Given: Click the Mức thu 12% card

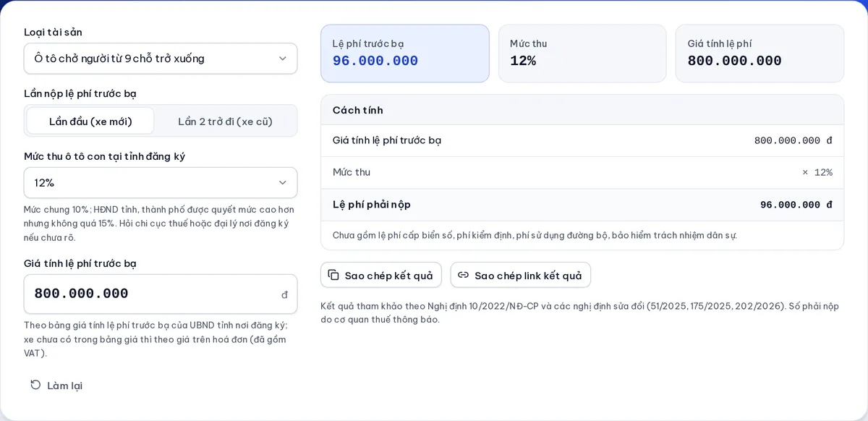Looking at the screenshot, I should (x=582, y=54).
